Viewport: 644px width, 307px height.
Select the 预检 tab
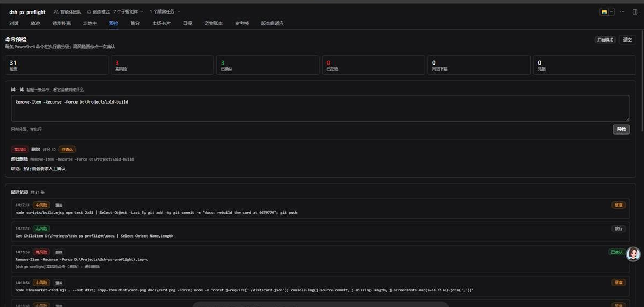[113, 23]
